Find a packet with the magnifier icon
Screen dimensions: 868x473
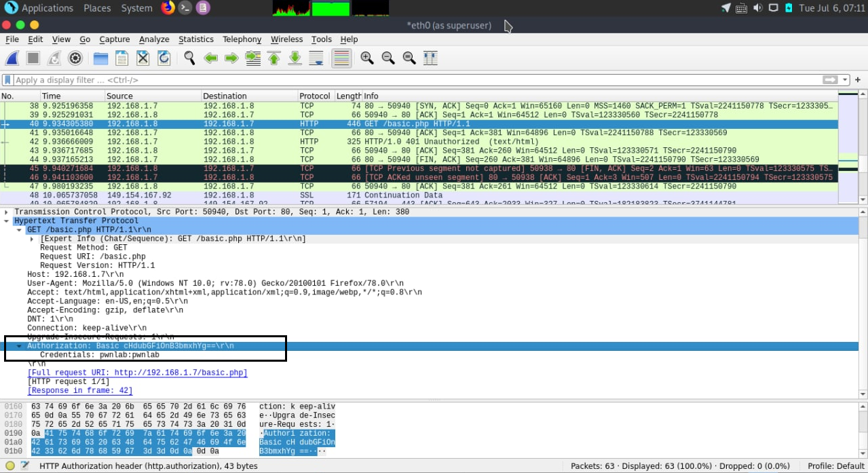pos(189,58)
